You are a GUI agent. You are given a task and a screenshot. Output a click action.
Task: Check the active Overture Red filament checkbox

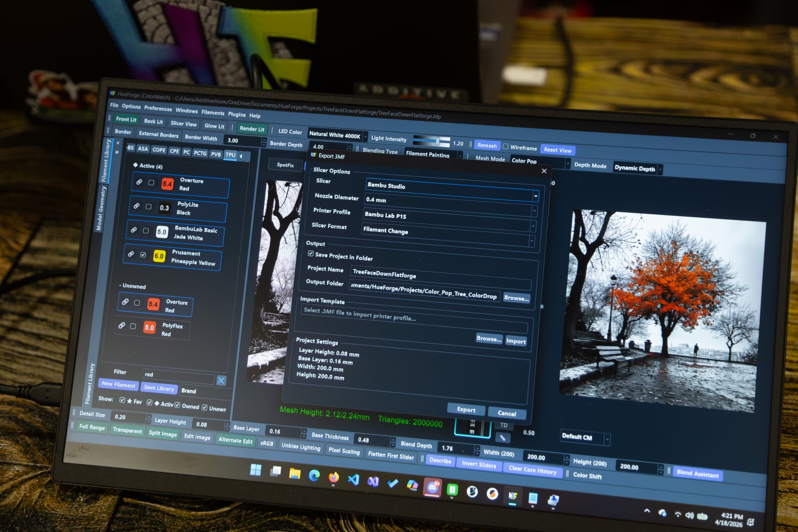click(x=151, y=183)
